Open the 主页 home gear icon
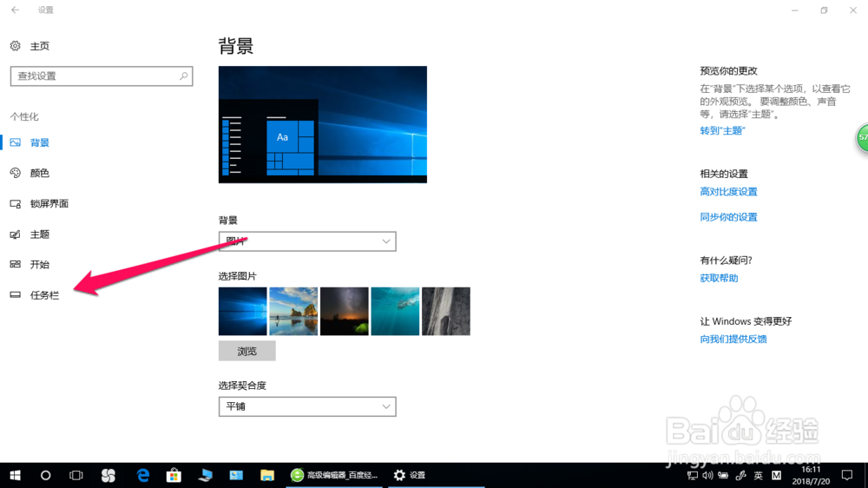This screenshot has height=488, width=868. tap(16, 46)
